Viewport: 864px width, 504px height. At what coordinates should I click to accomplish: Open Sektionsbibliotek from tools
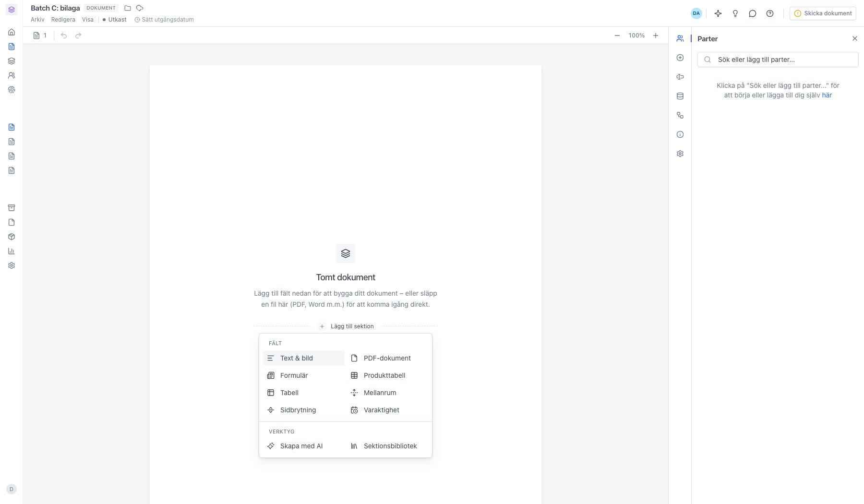tap(387, 446)
